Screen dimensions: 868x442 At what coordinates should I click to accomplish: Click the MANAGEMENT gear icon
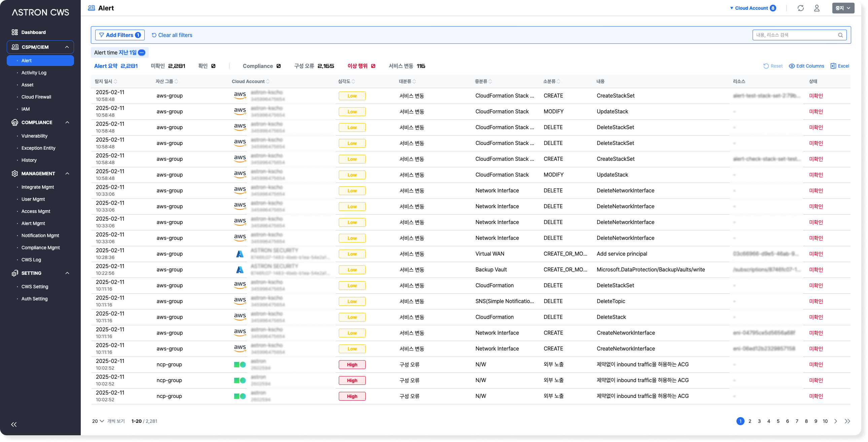coord(14,174)
